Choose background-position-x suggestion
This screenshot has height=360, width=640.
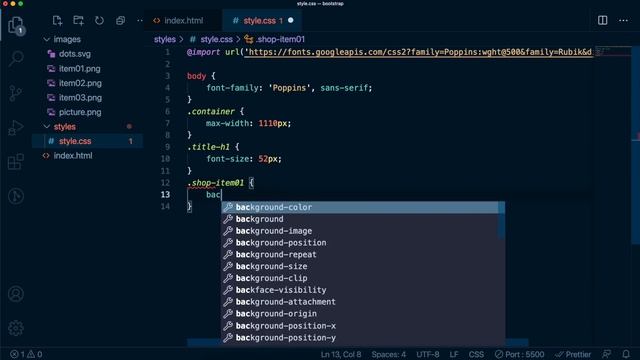pyautogui.click(x=360, y=326)
